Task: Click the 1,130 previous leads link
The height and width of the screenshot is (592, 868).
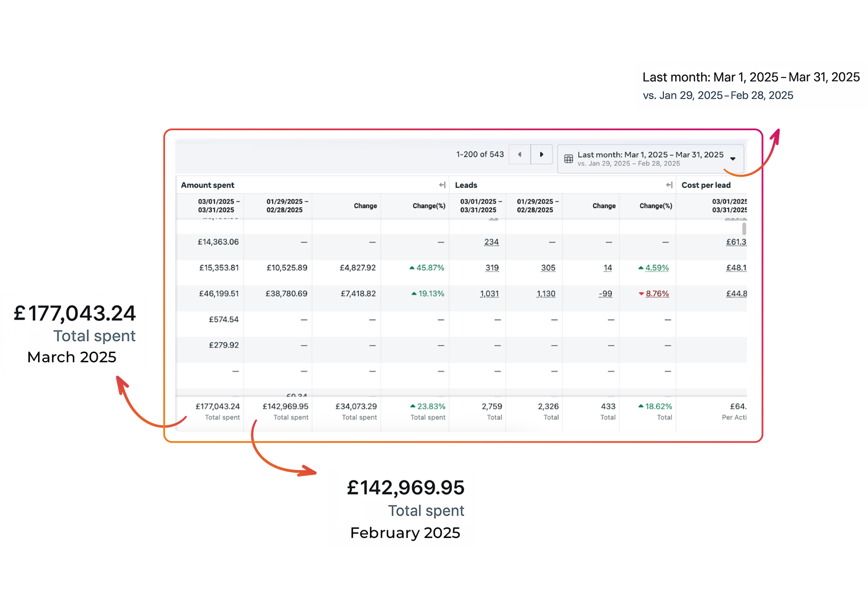Action: tap(546, 294)
